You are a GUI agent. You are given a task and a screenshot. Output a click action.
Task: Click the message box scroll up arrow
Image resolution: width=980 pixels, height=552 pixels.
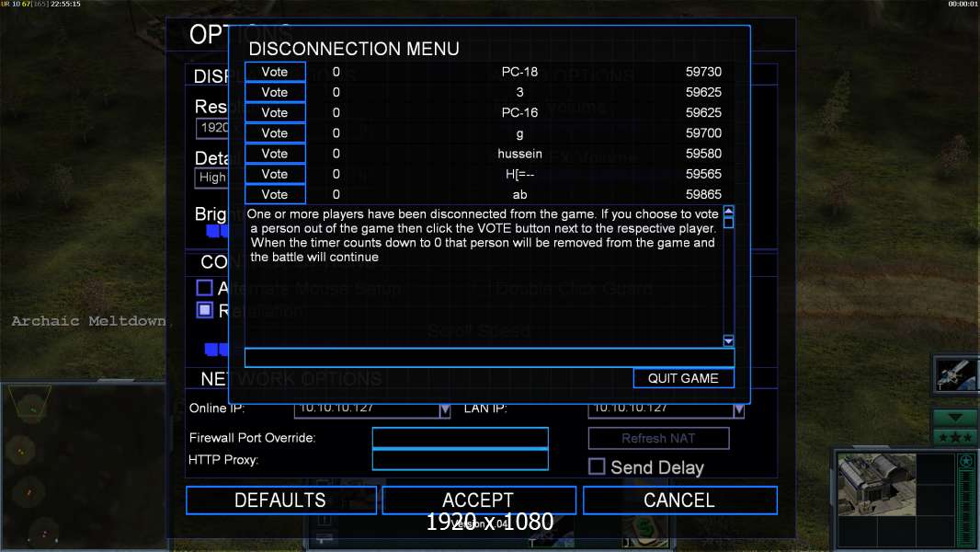click(x=729, y=212)
